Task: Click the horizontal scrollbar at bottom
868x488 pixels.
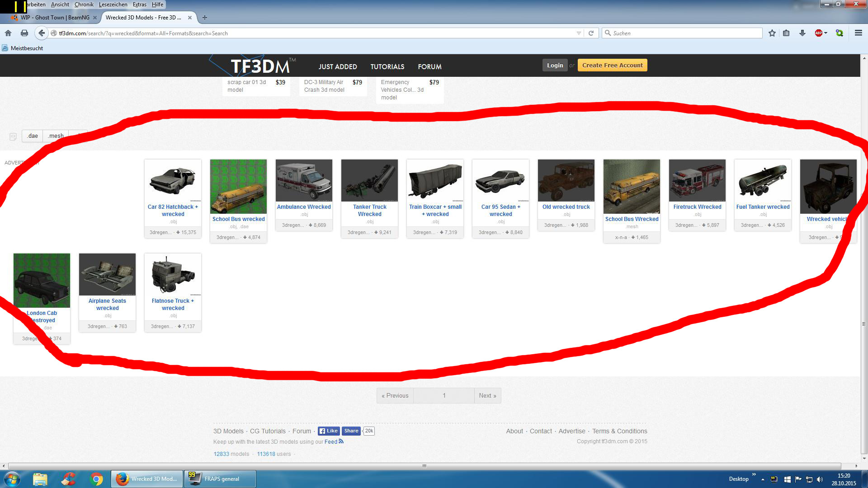Action: pos(425,466)
